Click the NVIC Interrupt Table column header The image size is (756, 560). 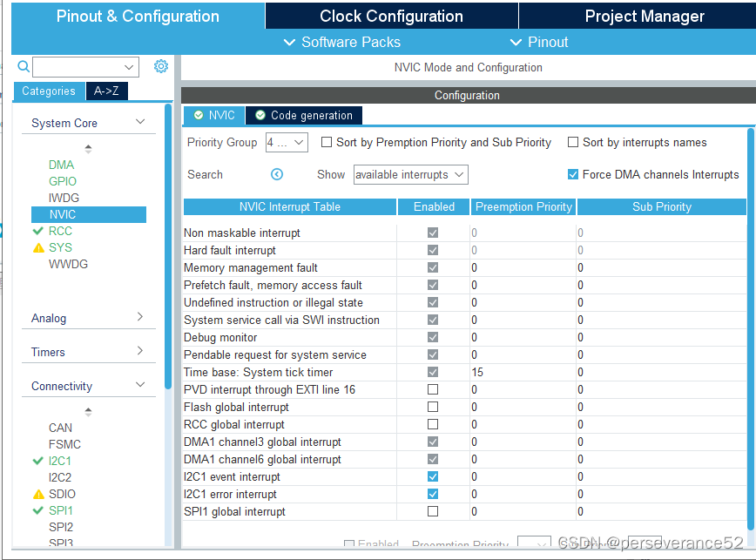pos(290,206)
